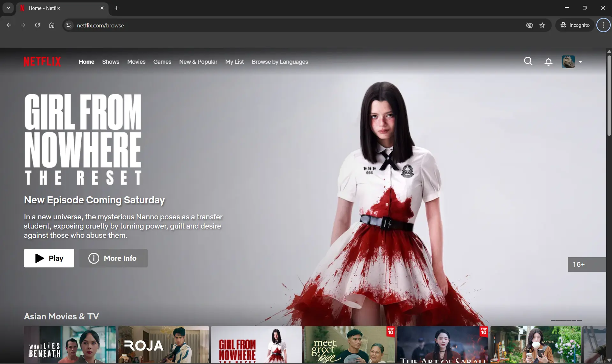612x364 pixels.
Task: Play Girl From Nowhere The Reset
Action: 49,258
